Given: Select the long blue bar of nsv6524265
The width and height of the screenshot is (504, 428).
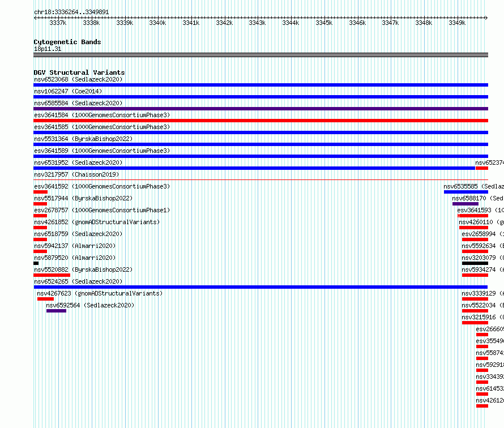Looking at the screenshot, I should tap(260, 287).
